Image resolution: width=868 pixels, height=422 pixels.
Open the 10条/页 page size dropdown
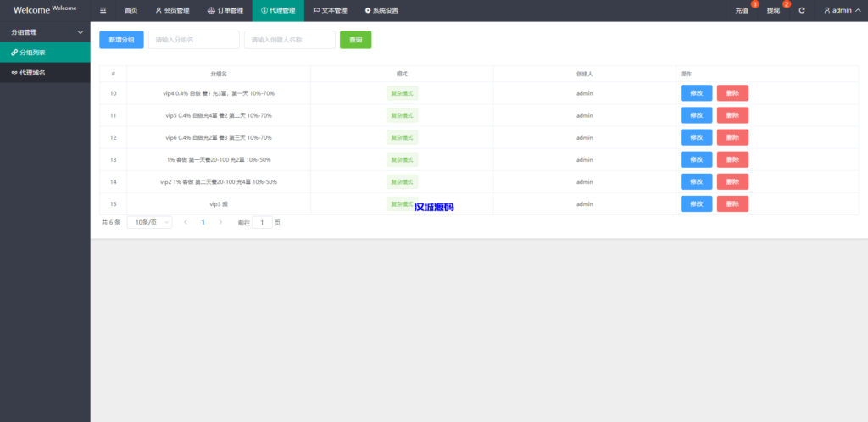tap(149, 222)
